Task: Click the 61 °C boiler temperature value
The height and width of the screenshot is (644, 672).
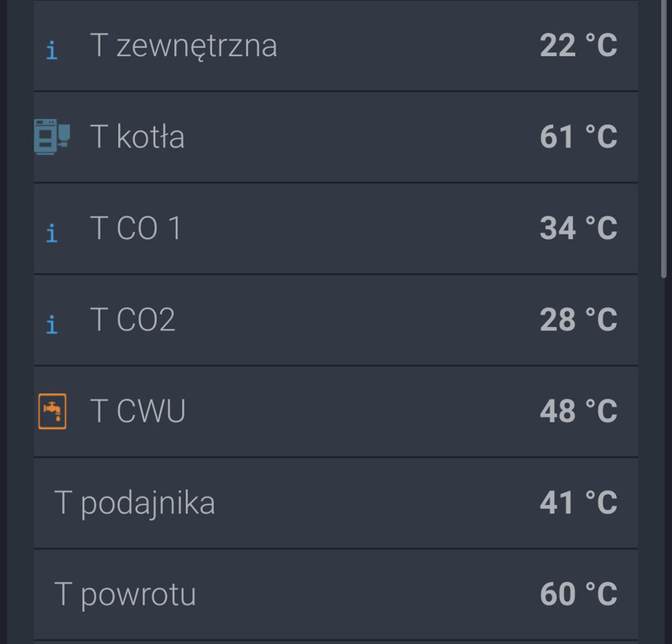Action: (x=578, y=137)
